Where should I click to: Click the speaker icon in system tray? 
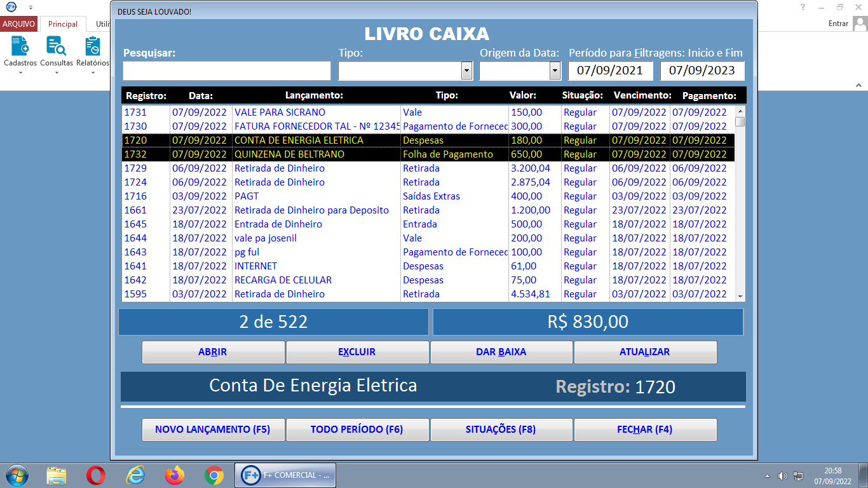[783, 475]
